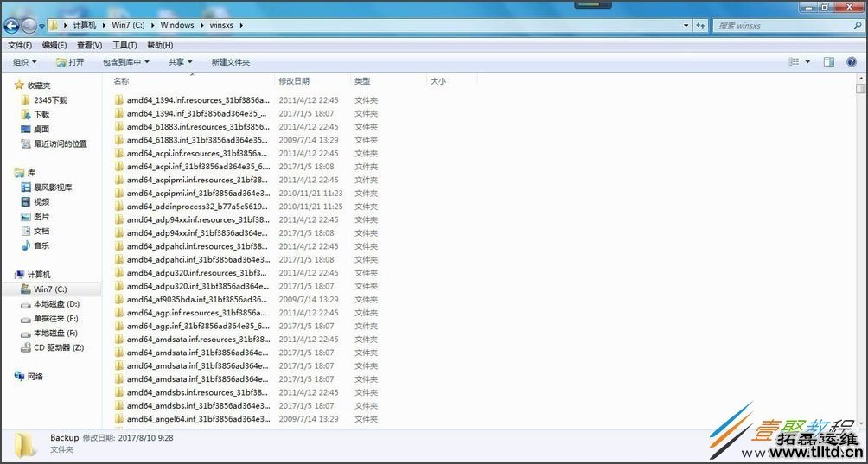Click the blue help icon
The width and height of the screenshot is (868, 464).
[852, 62]
